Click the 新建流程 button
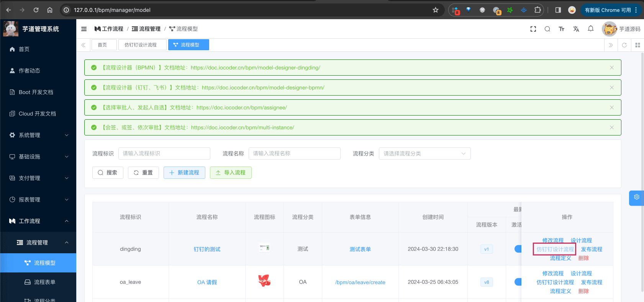The width and height of the screenshot is (644, 302). coord(184,173)
